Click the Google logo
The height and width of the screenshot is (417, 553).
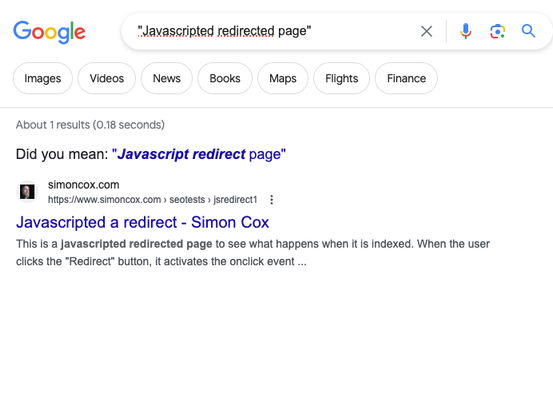tap(49, 32)
